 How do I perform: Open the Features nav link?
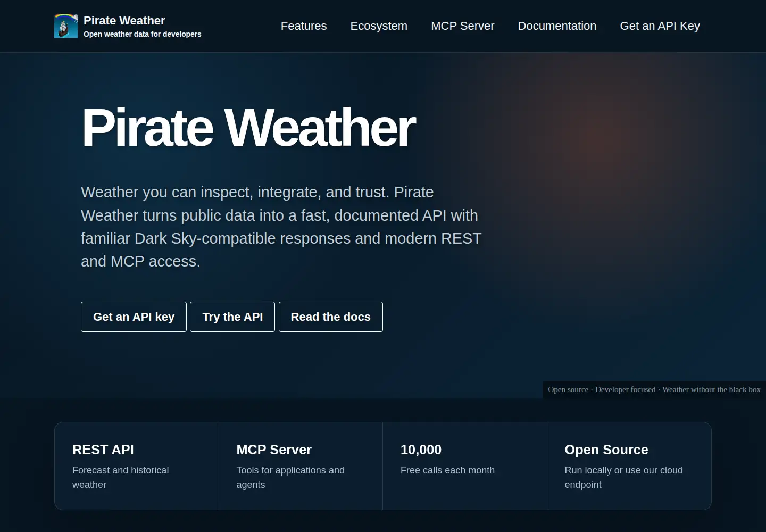coord(304,26)
